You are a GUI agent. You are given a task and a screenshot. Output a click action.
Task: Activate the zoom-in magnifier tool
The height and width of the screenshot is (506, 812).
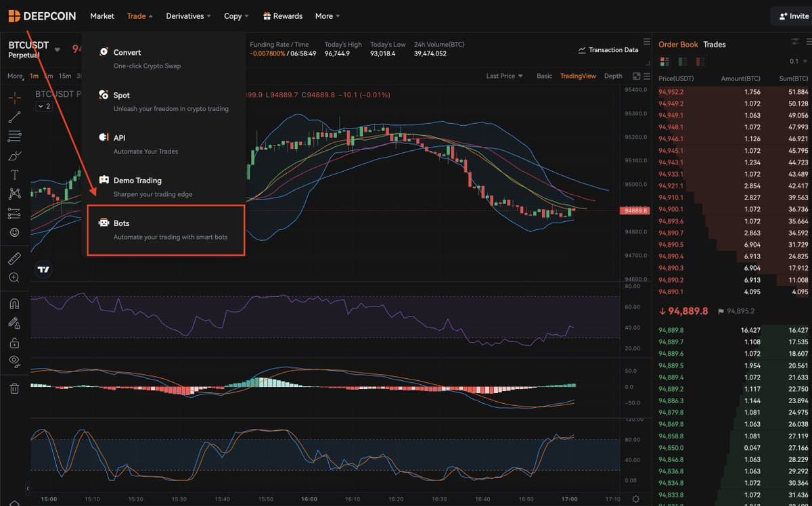pyautogui.click(x=14, y=277)
